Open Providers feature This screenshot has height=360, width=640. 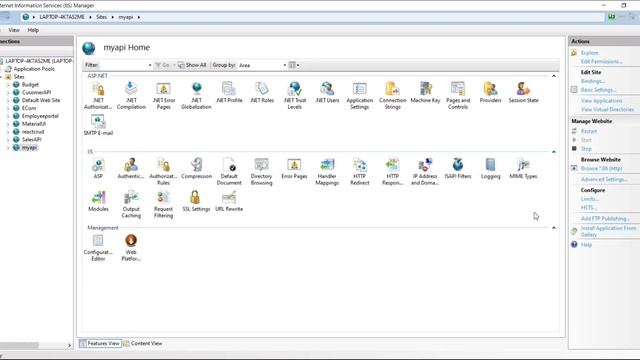click(490, 92)
